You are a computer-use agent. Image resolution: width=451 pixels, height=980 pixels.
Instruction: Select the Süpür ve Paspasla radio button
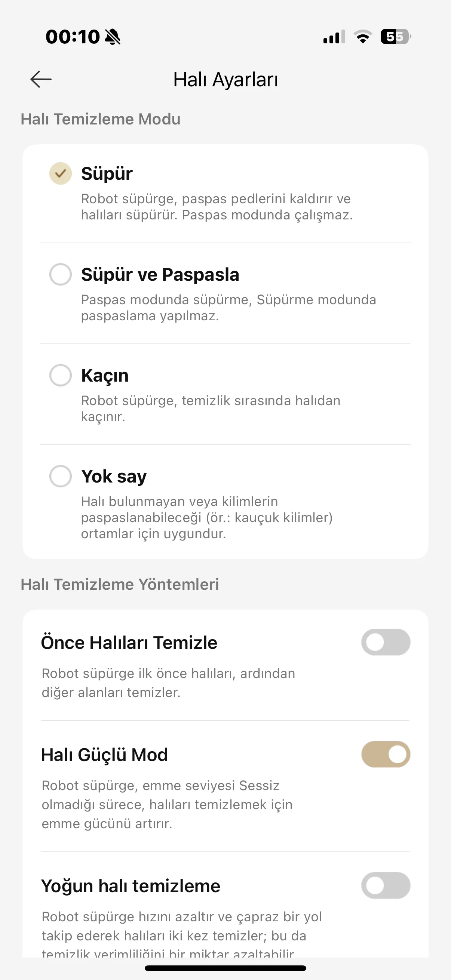tap(61, 274)
